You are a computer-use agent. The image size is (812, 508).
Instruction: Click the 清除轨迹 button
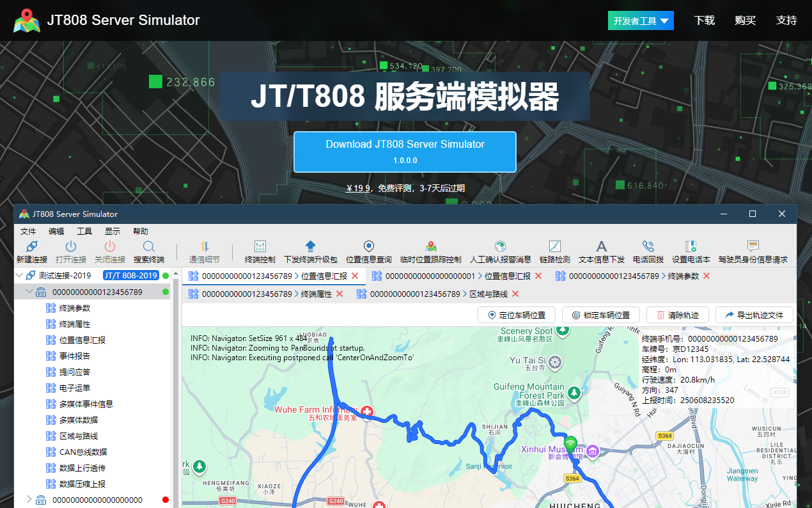click(x=678, y=315)
